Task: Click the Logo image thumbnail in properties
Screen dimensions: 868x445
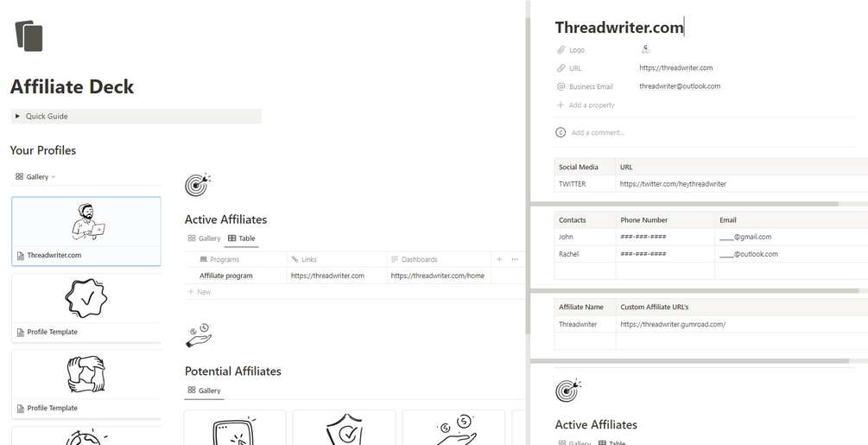Action: (x=645, y=49)
